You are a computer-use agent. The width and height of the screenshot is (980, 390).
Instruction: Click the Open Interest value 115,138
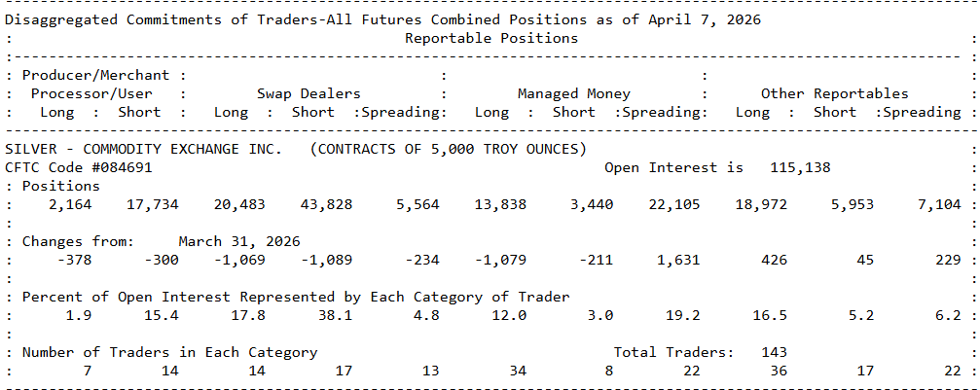[800, 167]
